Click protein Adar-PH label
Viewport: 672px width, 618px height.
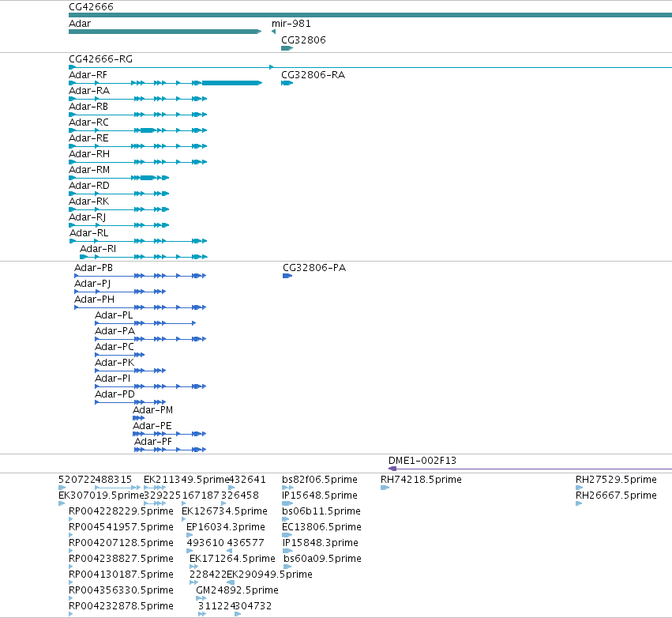pyautogui.click(x=94, y=300)
